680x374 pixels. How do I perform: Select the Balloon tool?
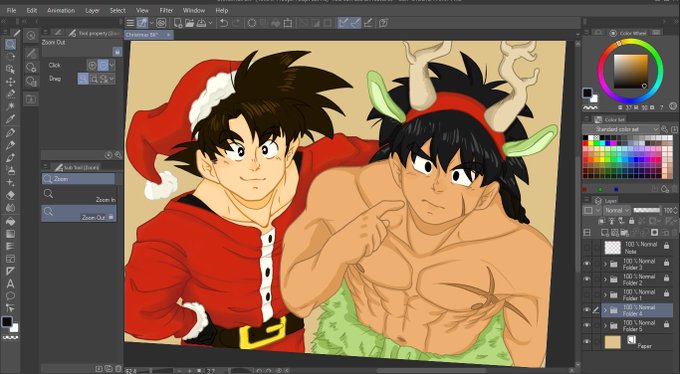(10, 296)
